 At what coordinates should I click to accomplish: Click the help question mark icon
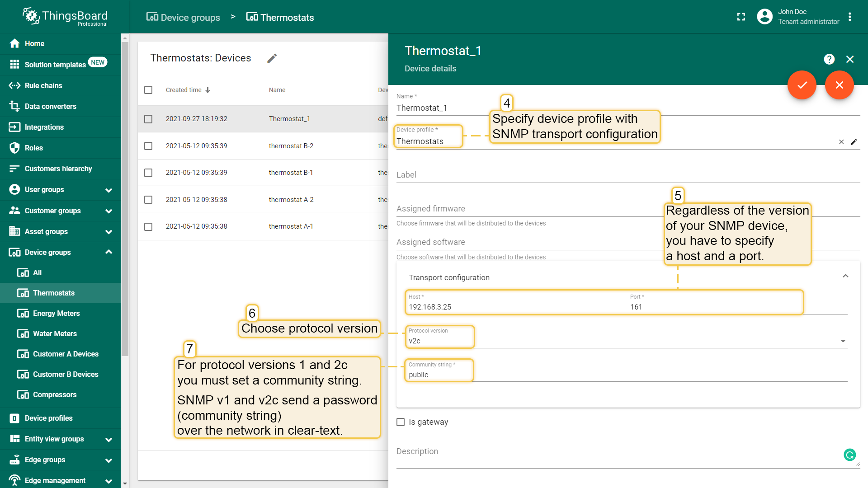(829, 59)
